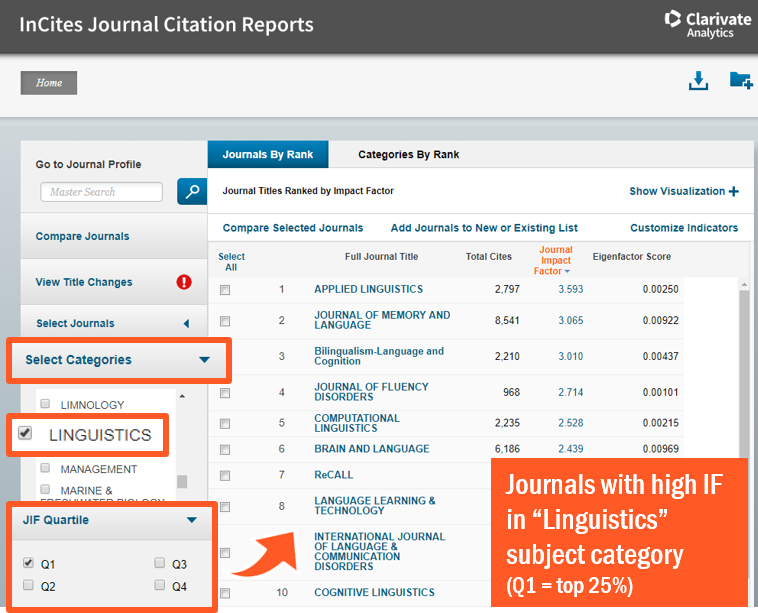Click the Show Visualization link
758x613 pixels.
[677, 191]
